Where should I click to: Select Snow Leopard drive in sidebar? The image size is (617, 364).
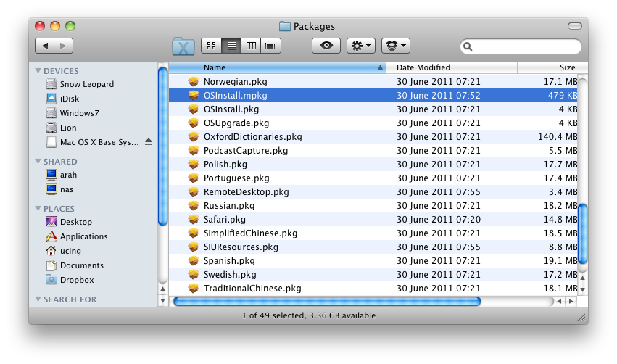pyautogui.click(x=80, y=84)
